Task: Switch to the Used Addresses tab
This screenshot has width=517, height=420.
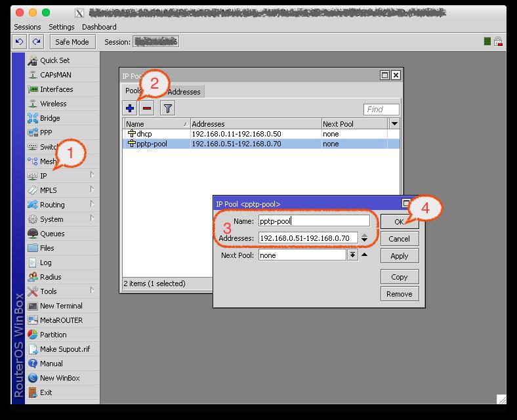Action: pos(184,92)
